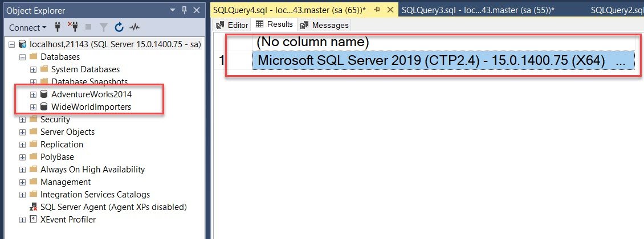Expand the Replication folder

point(23,145)
